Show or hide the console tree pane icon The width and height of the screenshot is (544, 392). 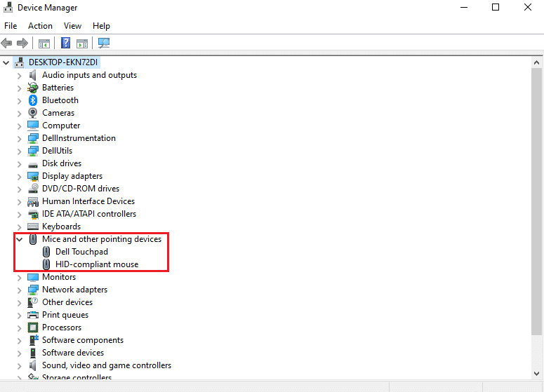(44, 43)
